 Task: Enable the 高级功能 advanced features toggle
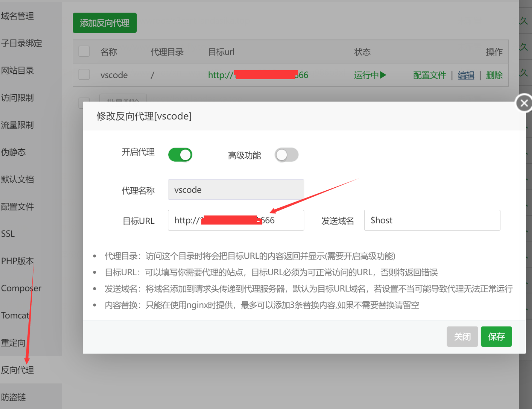tap(286, 155)
